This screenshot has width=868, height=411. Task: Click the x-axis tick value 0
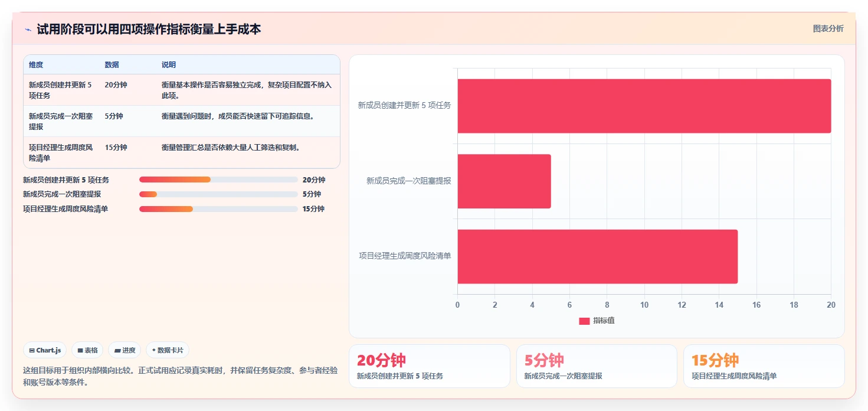457,305
